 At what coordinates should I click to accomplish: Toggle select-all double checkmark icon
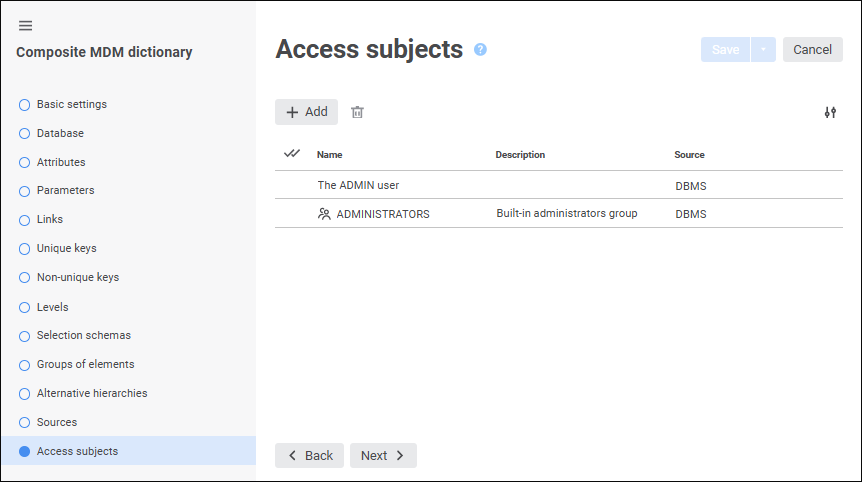pyautogui.click(x=292, y=154)
